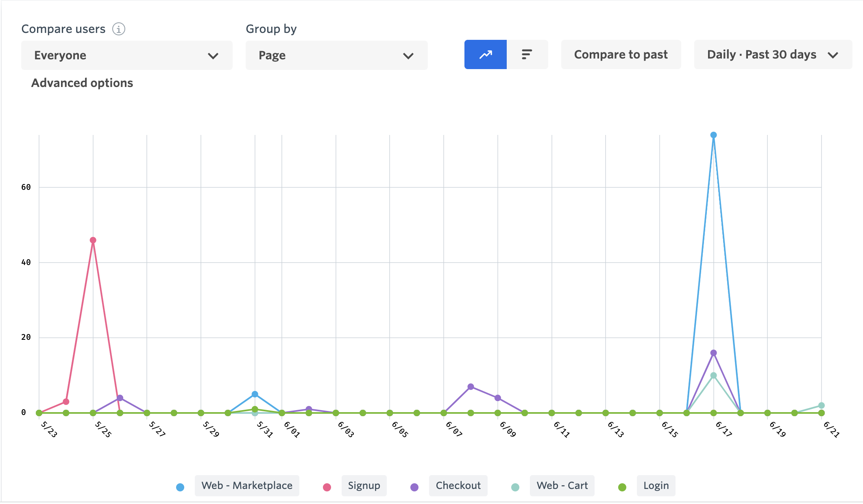Open the Everyone users dropdown
Image resolution: width=863 pixels, height=504 pixels.
[127, 55]
